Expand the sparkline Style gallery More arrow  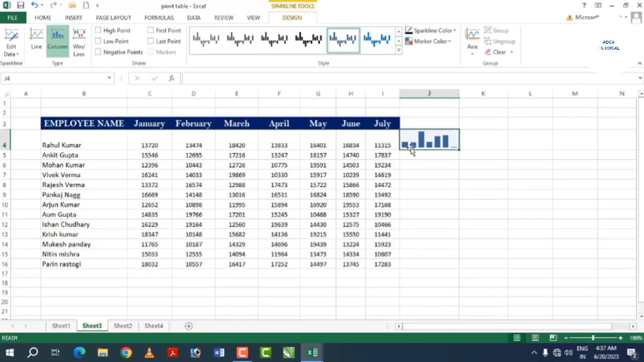(x=398, y=50)
